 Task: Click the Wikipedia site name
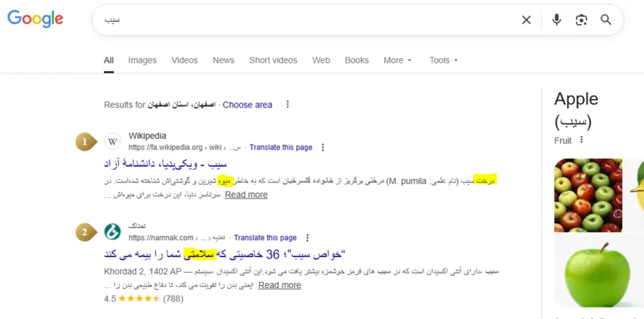point(148,136)
